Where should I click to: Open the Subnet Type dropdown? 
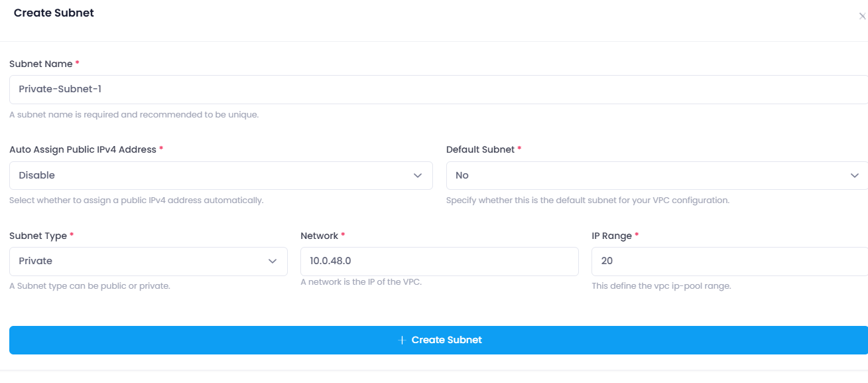tap(149, 261)
